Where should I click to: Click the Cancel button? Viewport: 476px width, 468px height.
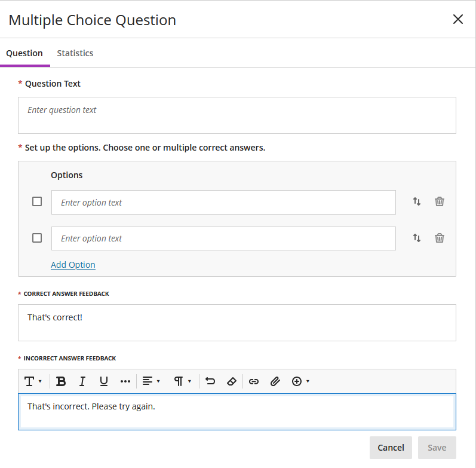click(391, 448)
